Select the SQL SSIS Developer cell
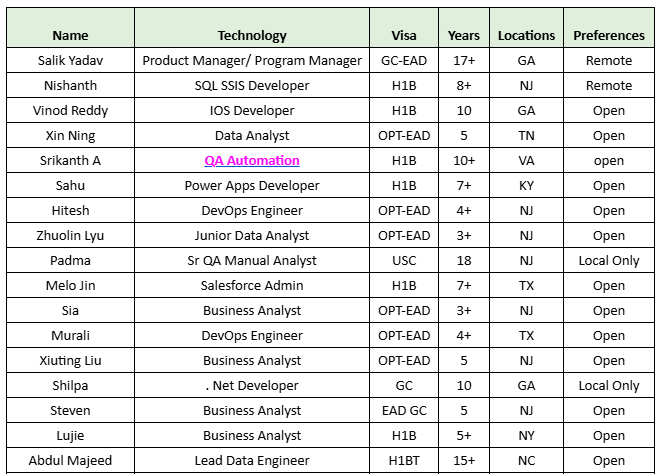The width and height of the screenshot is (669, 474). 252,85
